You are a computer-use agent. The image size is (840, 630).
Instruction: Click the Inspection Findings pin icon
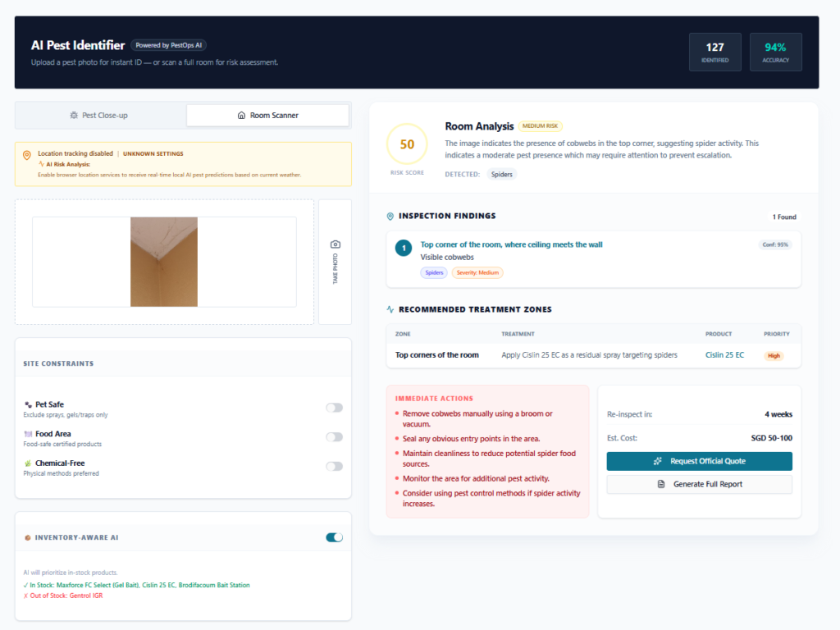[x=390, y=217]
